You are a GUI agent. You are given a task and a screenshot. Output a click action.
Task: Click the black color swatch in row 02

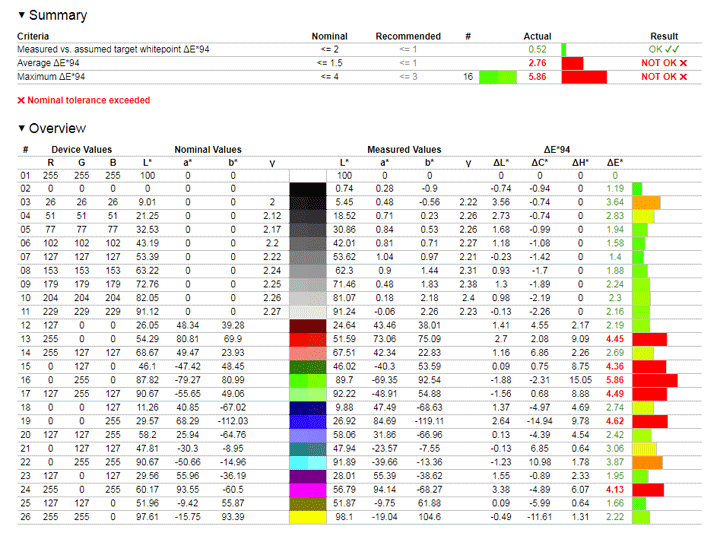[x=308, y=189]
